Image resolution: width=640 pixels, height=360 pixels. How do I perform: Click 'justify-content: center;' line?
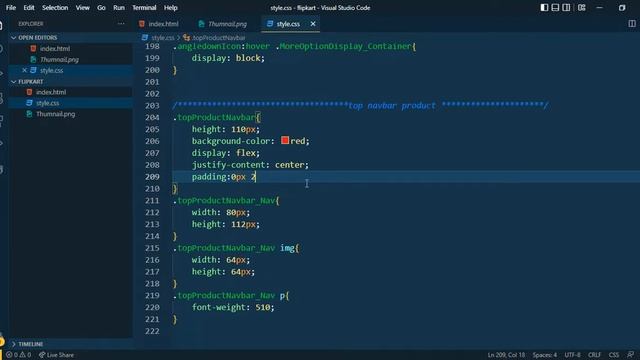coord(250,165)
